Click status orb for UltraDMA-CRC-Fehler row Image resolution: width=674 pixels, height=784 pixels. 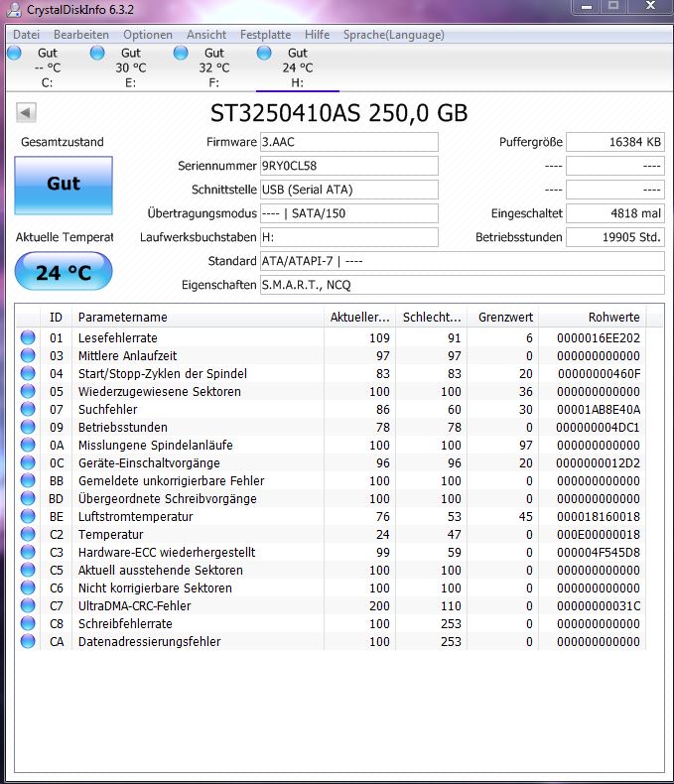pos(28,605)
